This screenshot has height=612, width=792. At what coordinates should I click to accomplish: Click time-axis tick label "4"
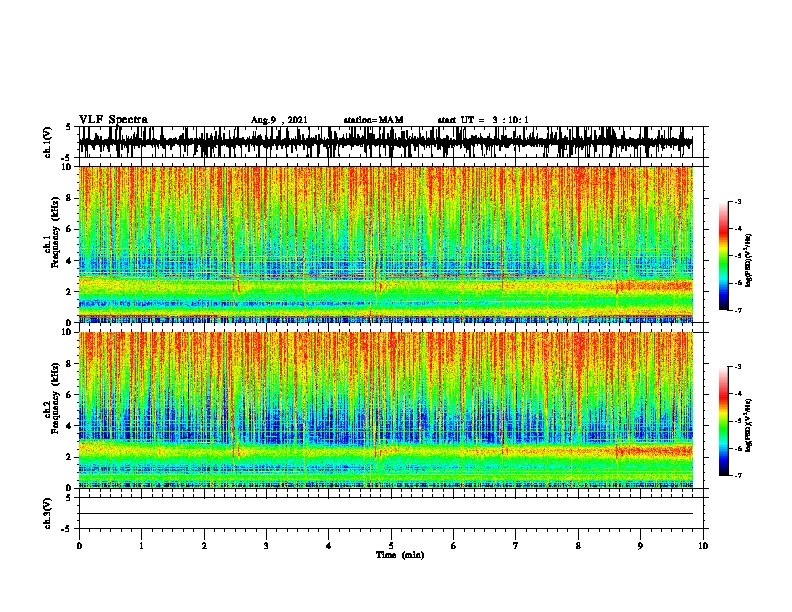point(329,546)
